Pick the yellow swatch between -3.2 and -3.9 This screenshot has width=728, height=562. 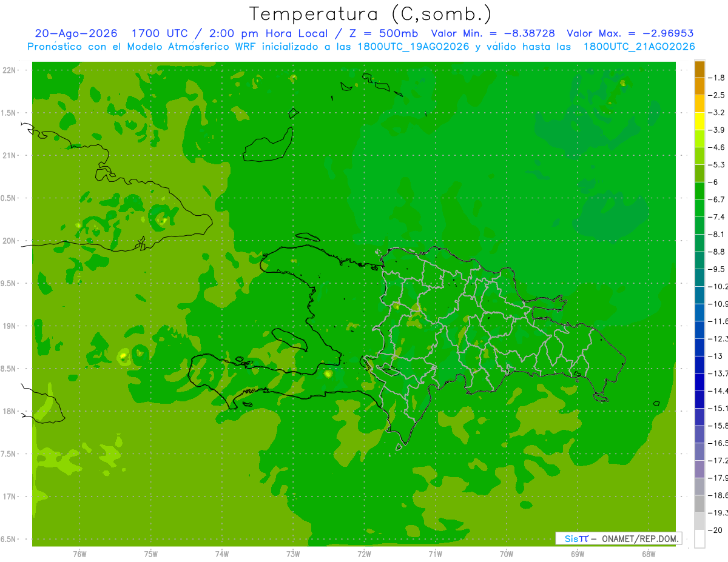point(699,121)
